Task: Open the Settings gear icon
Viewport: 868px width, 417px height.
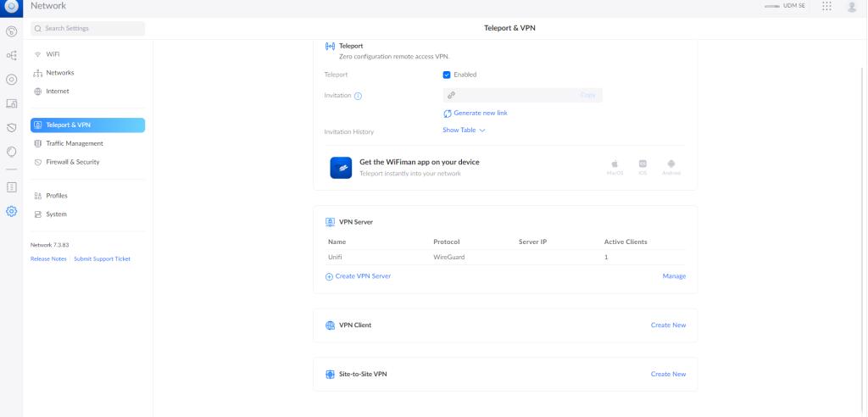Action: click(12, 211)
